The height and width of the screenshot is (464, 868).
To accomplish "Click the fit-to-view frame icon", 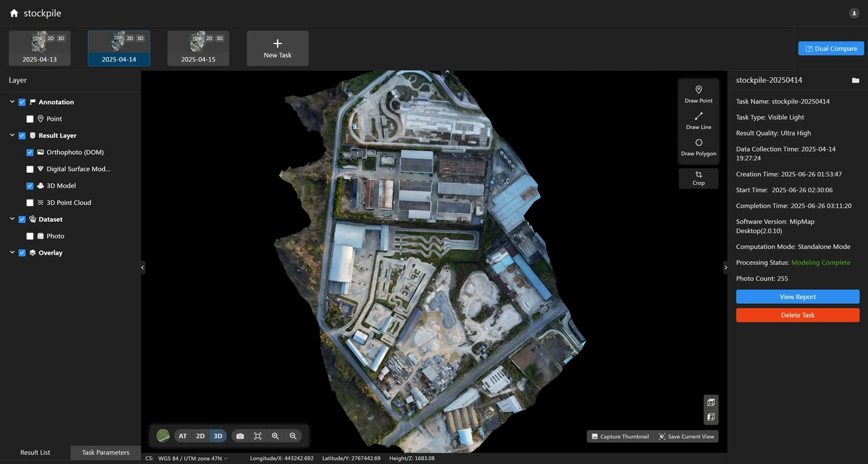I will [x=258, y=436].
